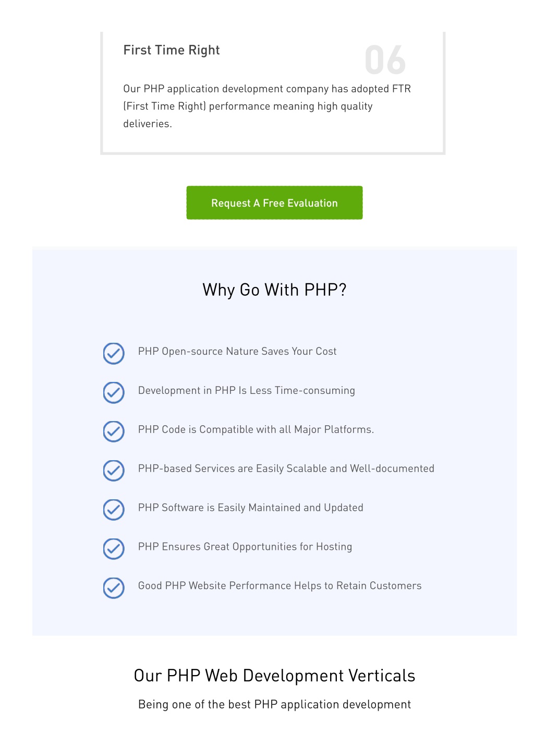Click the 'Why Go With PHP?' heading

point(274,290)
